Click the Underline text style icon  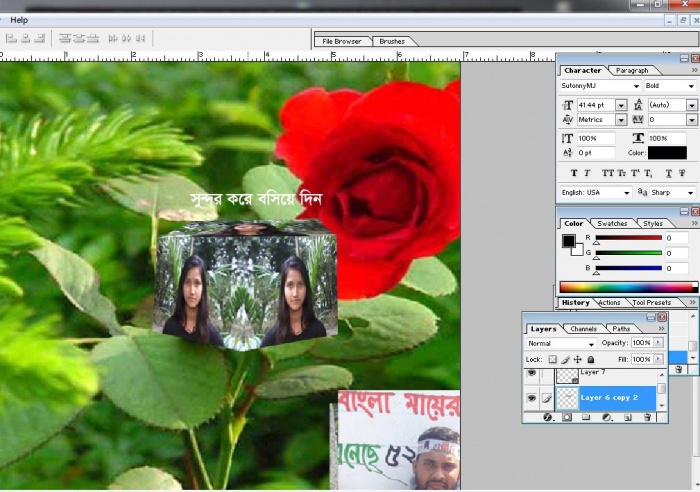669,173
